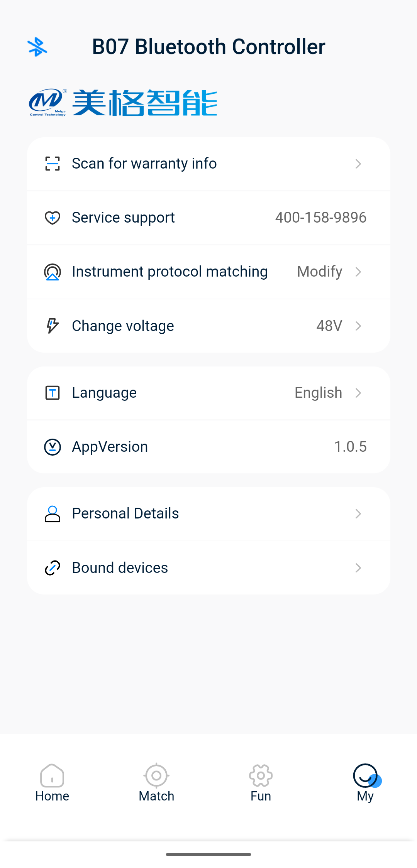Click the Language text icon
417x868 pixels.
(53, 393)
